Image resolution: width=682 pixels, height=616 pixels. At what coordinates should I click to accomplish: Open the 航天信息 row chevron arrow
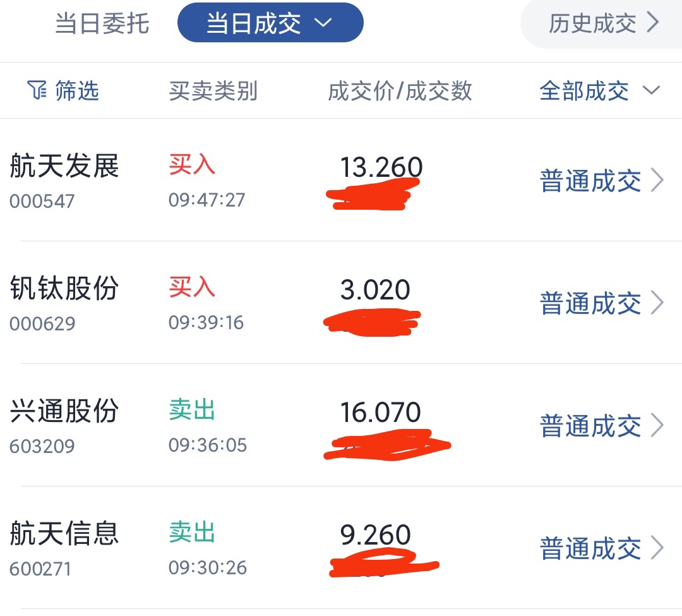[x=657, y=548]
